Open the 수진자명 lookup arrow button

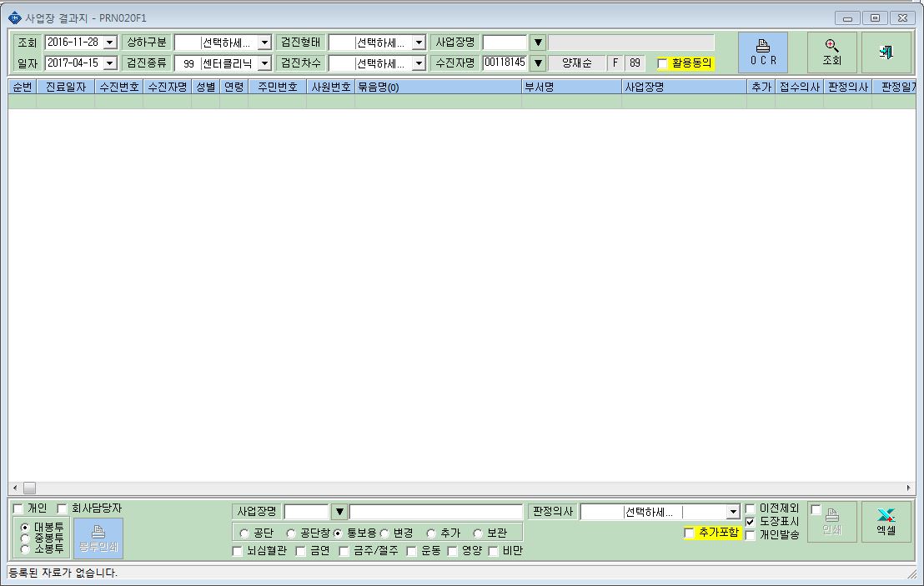[x=538, y=63]
